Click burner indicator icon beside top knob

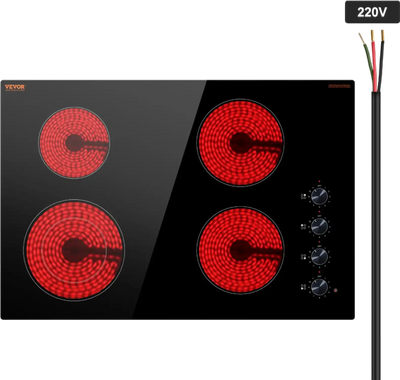pos(303,196)
